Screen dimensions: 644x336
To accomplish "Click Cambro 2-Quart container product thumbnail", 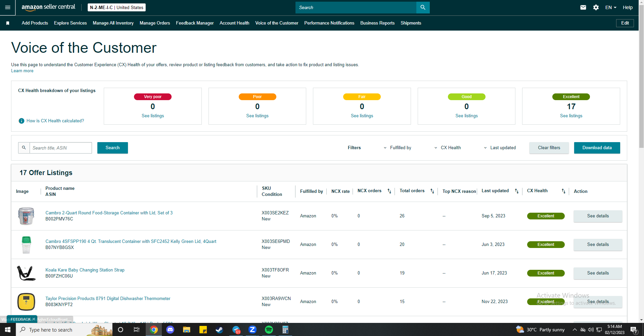I will click(26, 216).
